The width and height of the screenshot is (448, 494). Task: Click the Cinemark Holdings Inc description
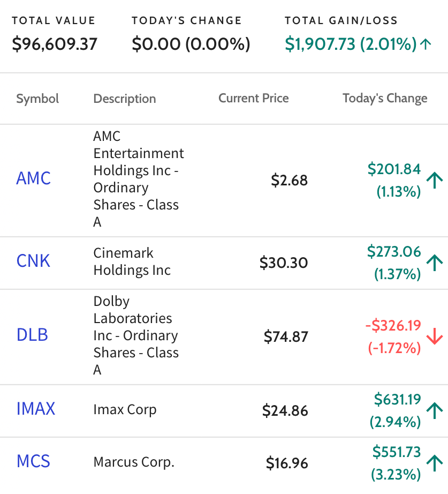click(x=132, y=261)
